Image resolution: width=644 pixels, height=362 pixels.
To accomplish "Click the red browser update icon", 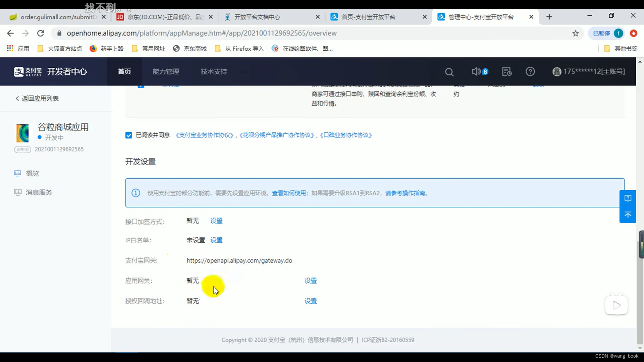I will pyautogui.click(x=633, y=33).
